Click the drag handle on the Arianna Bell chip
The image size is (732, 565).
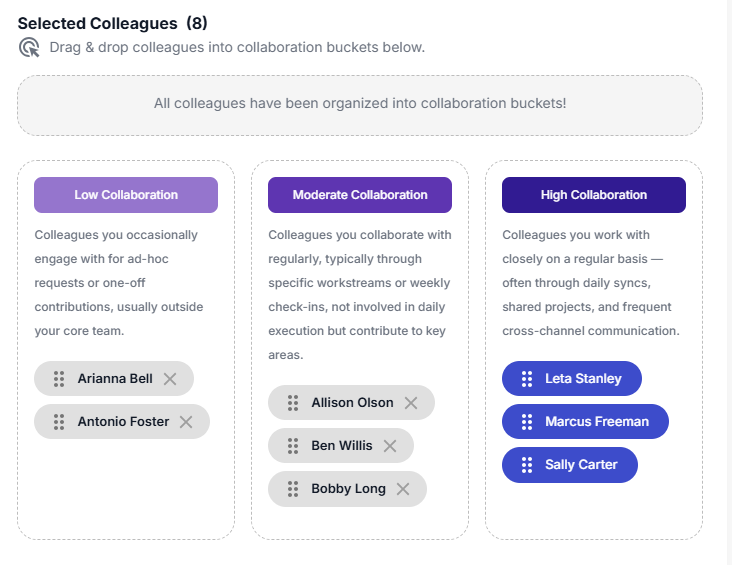coord(59,379)
